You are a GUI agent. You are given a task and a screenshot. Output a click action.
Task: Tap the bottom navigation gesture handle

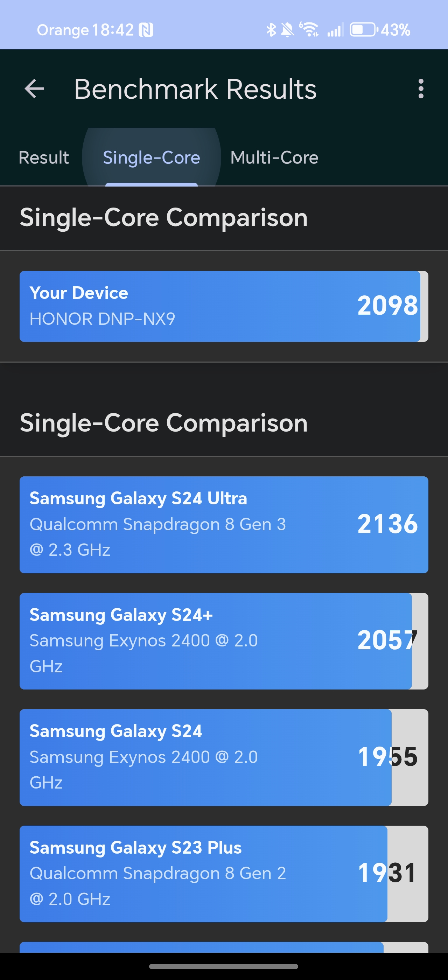pos(224,966)
